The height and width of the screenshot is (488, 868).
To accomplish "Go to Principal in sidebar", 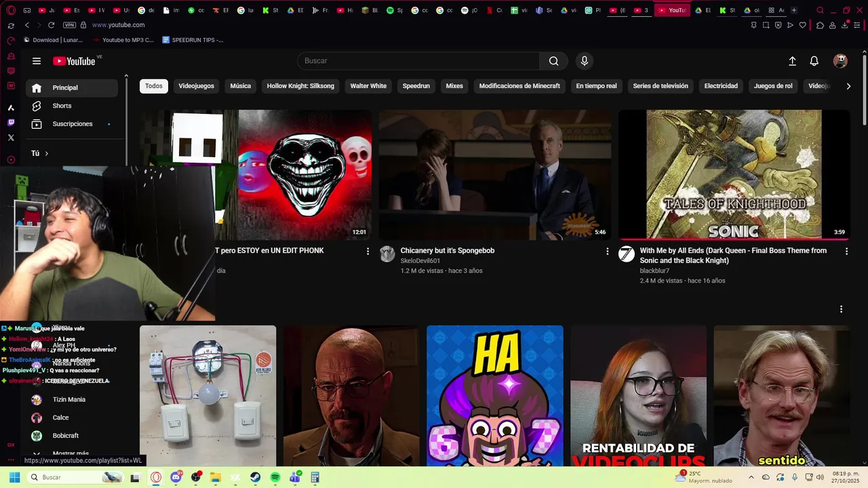I will (72, 87).
